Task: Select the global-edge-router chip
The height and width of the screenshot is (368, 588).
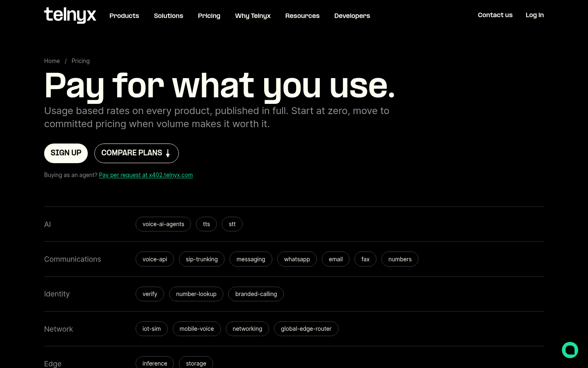Action: point(306,329)
